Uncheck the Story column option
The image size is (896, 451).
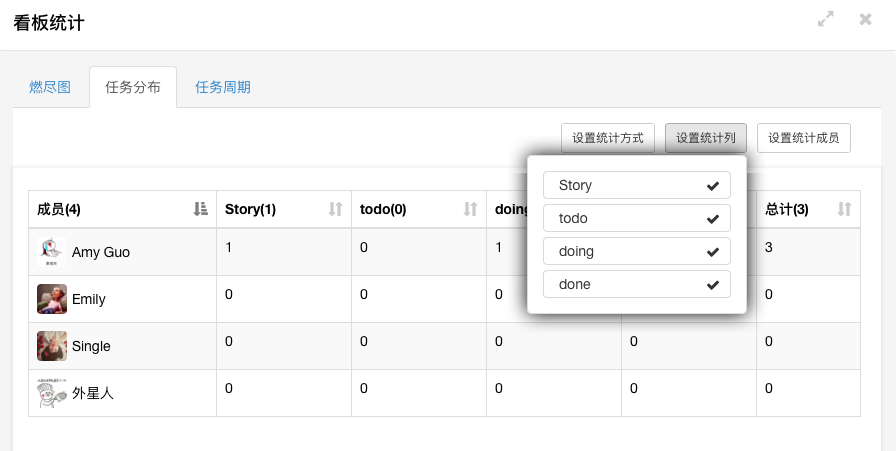[x=637, y=185]
